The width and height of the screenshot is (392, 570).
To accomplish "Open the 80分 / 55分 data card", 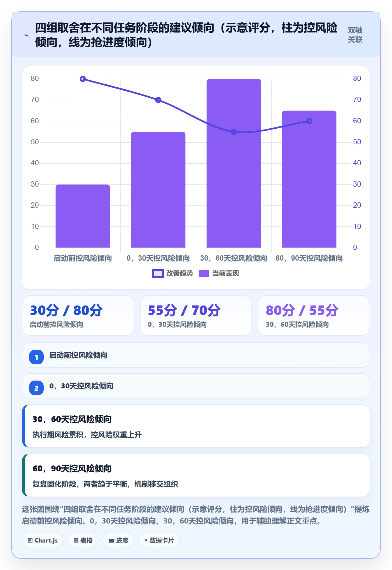I will tap(314, 316).
